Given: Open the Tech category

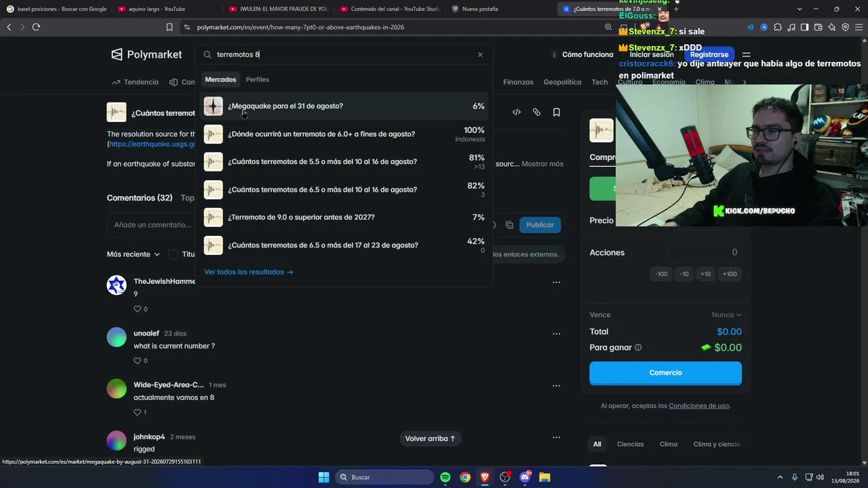Looking at the screenshot, I should tap(599, 82).
